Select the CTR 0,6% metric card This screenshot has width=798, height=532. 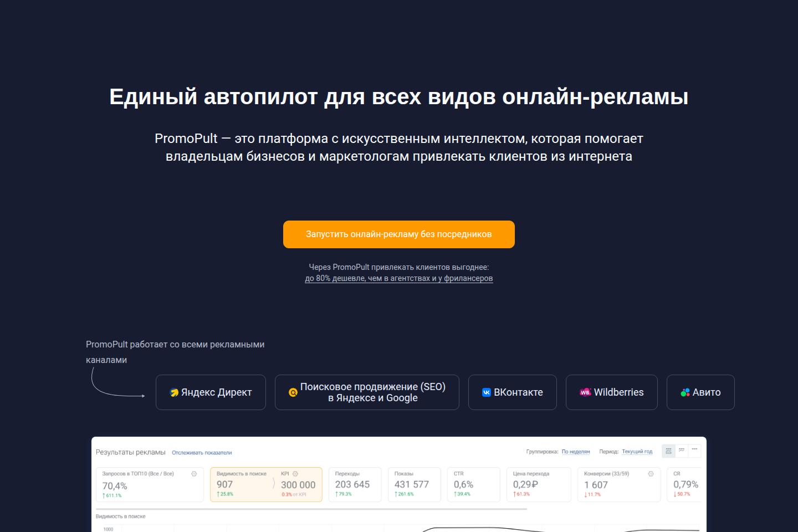pos(474,484)
